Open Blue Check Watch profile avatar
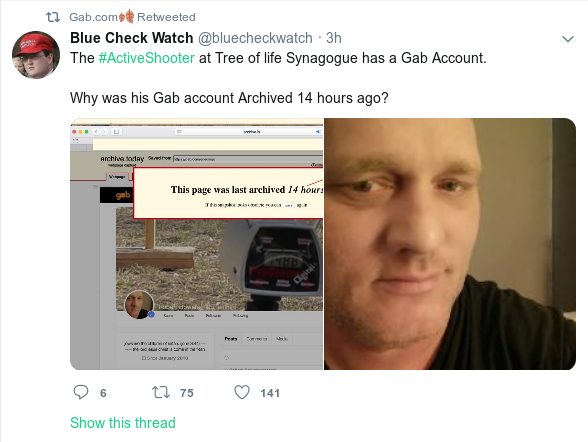 [x=36, y=55]
